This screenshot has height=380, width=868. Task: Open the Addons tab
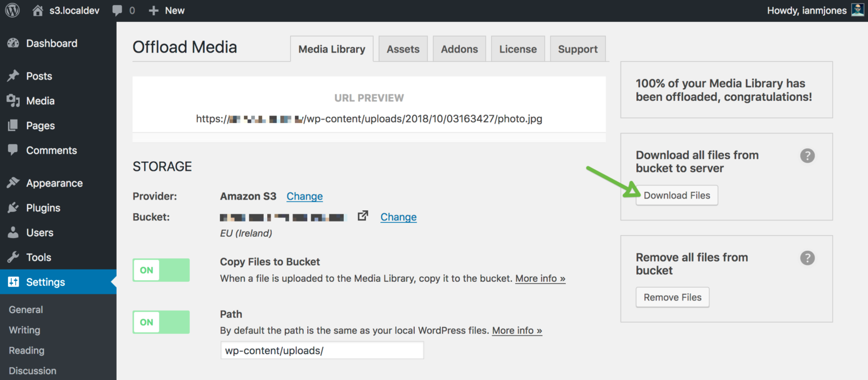459,49
